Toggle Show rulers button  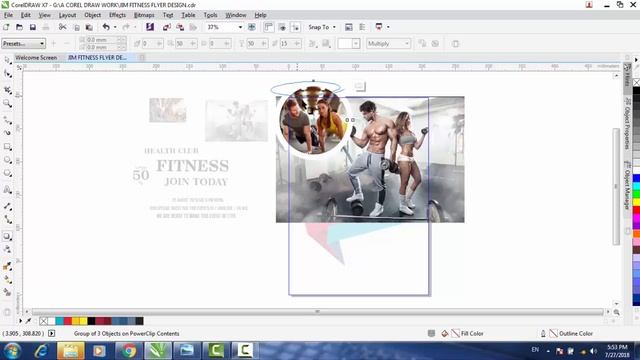(x=268, y=27)
